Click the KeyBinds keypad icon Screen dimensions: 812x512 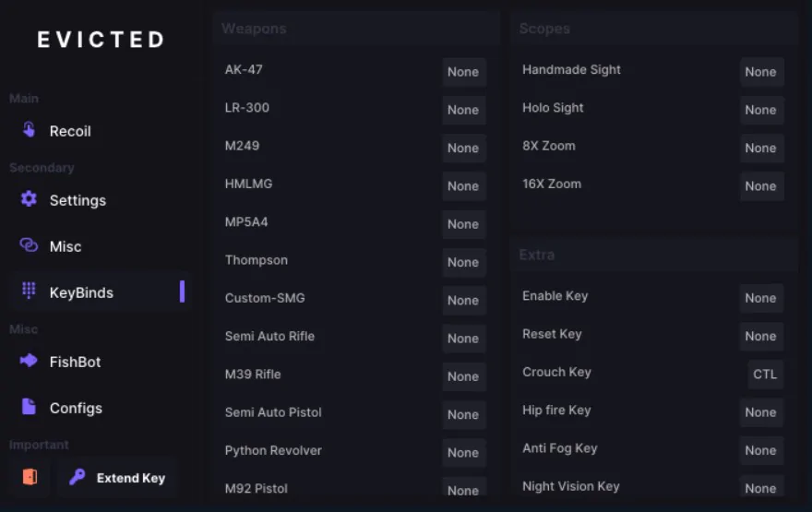(30, 292)
